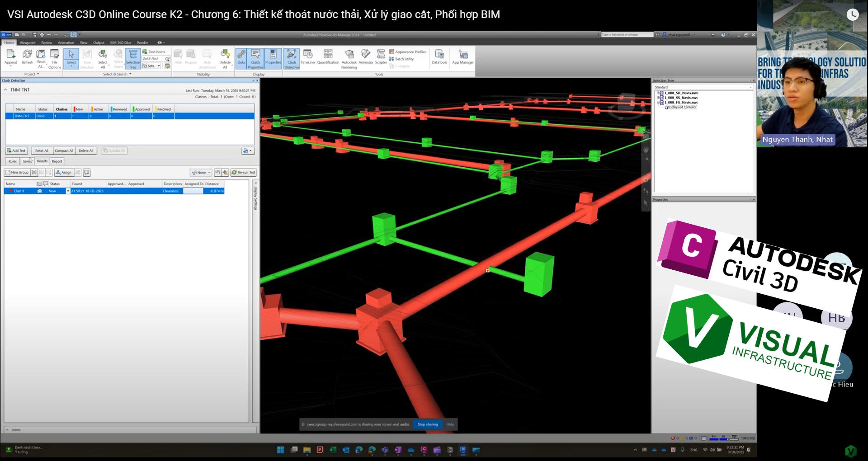Screen dimensions: 868x461
Task: Open the Animator tool
Action: [x=366, y=57]
